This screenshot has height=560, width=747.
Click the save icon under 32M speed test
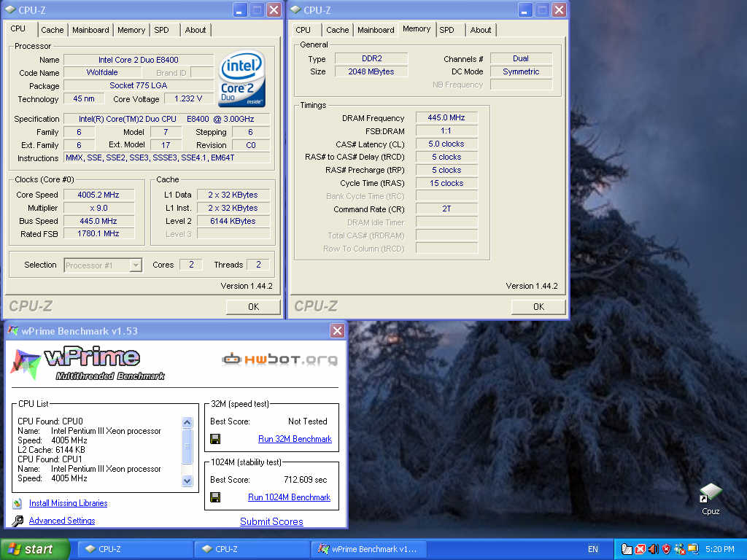click(x=215, y=439)
